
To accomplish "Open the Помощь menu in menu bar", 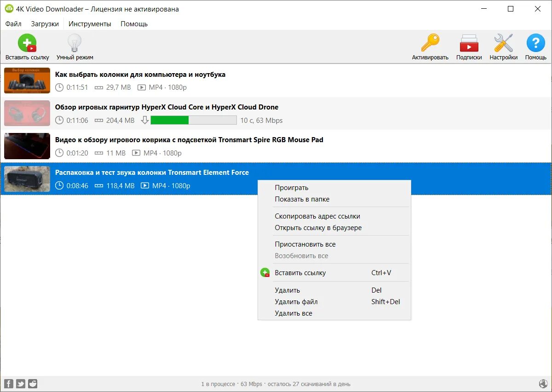I will click(134, 24).
